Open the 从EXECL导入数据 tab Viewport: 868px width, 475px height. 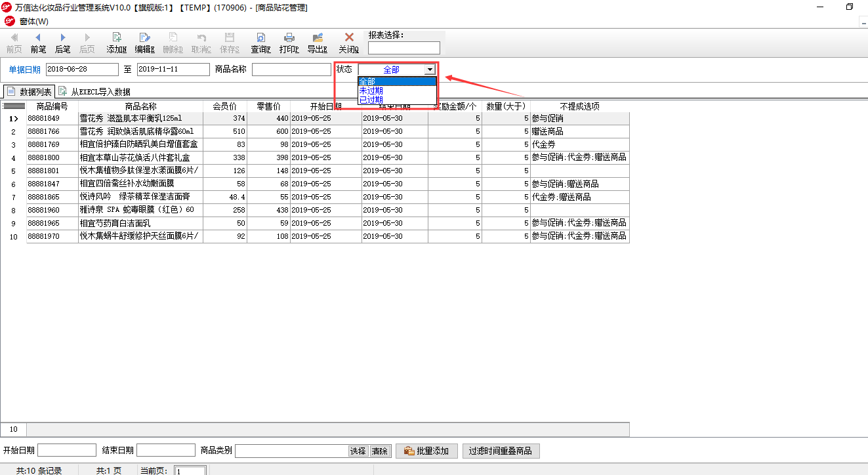95,92
